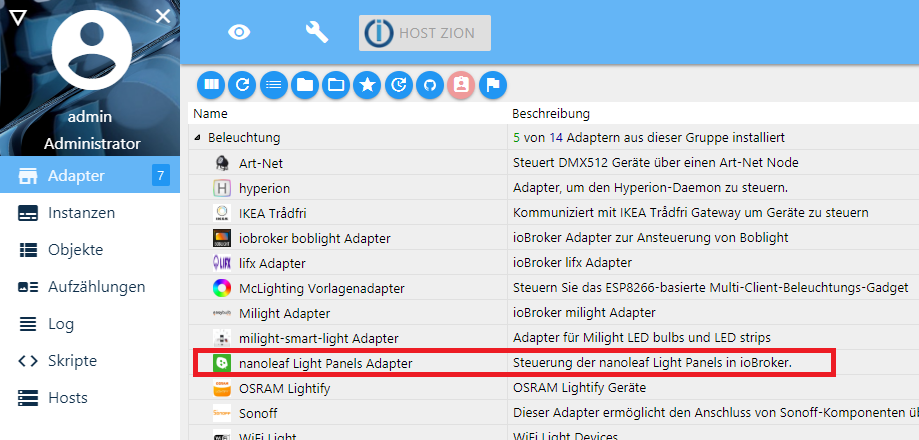Viewport: 919px width, 440px height.
Task: Click the Art-Net adapter icon
Action: pos(222,162)
